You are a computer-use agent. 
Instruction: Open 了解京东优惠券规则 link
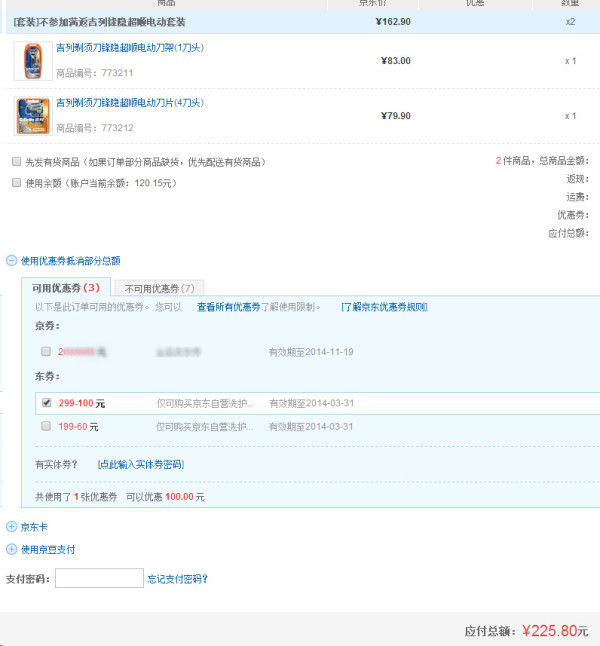point(384,307)
